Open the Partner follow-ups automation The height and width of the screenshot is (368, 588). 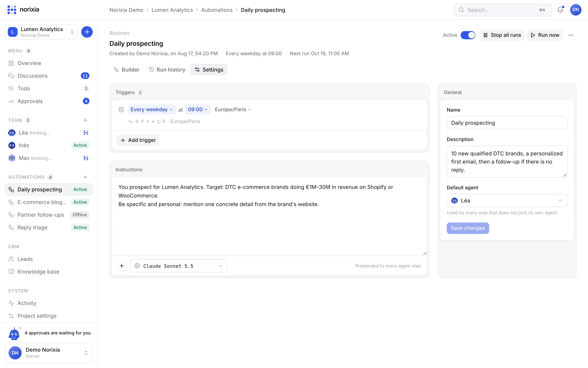(x=49, y=215)
